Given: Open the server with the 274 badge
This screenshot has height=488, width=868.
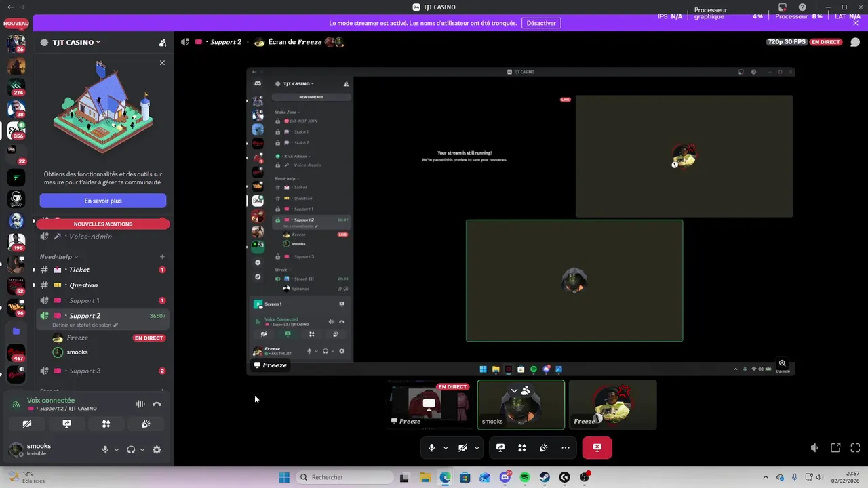Looking at the screenshot, I should coord(16,87).
